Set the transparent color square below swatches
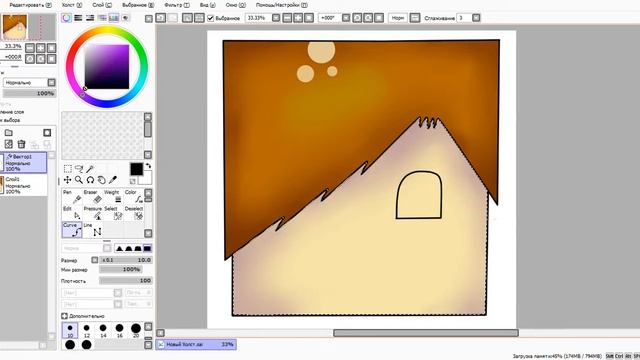 [133, 181]
